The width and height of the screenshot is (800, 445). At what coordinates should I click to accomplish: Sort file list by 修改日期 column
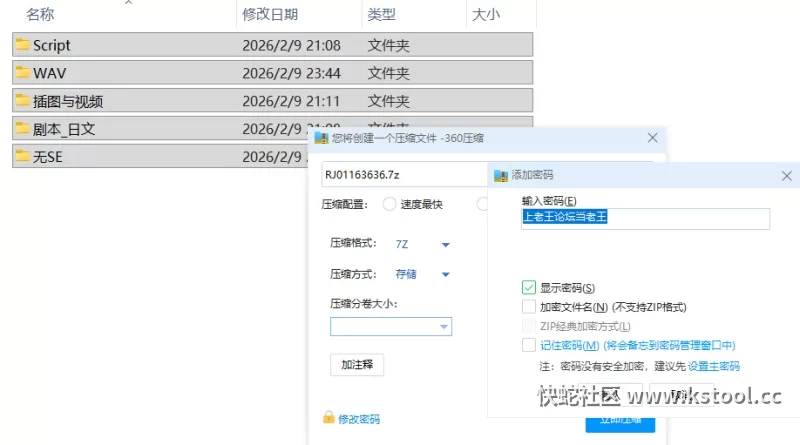[x=270, y=14]
